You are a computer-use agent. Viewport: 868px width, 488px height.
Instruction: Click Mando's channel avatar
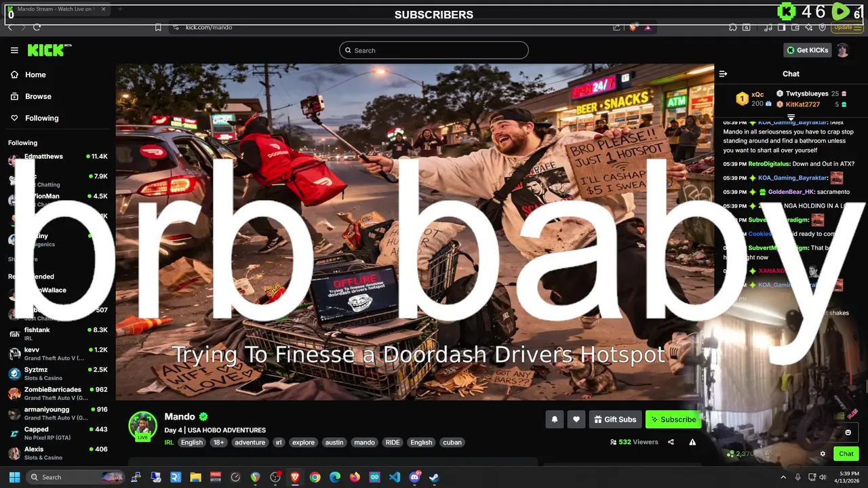143,426
